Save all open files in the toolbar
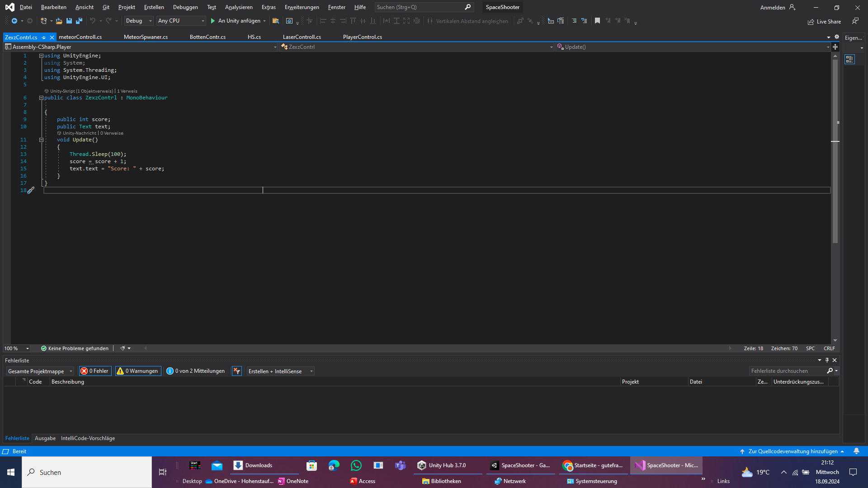Image resolution: width=868 pixels, height=488 pixels. pyautogui.click(x=79, y=21)
